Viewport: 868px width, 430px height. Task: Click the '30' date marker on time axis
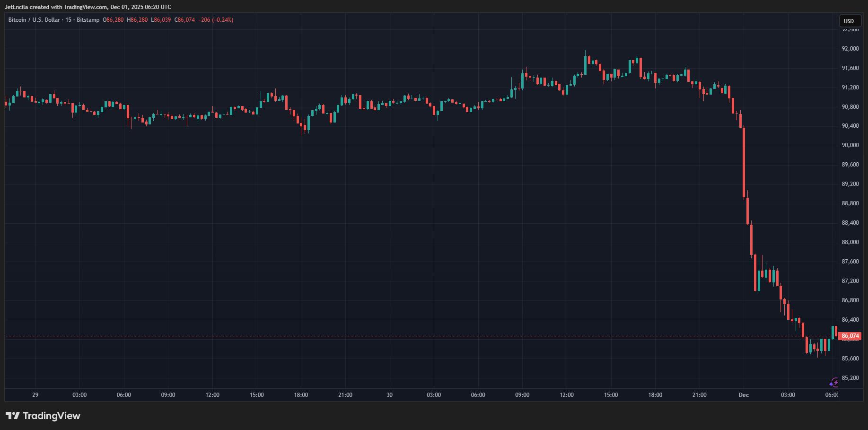coord(389,395)
